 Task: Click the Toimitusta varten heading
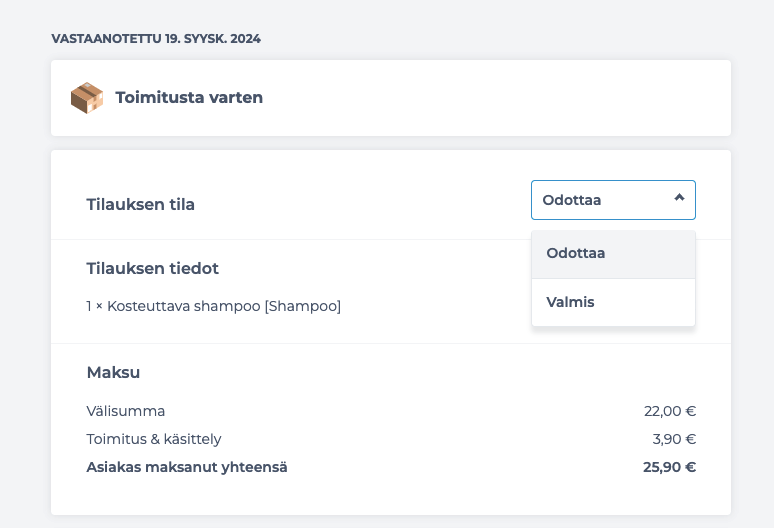coord(189,97)
